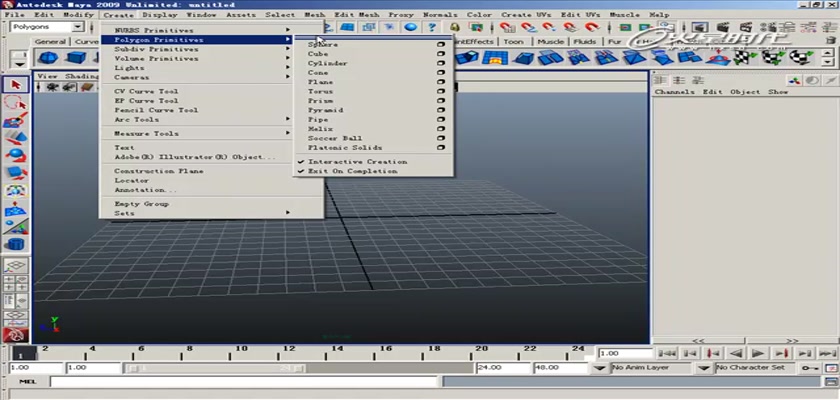Open the Script Editor icon at command line end
The width and height of the screenshot is (840, 400).
point(831,381)
